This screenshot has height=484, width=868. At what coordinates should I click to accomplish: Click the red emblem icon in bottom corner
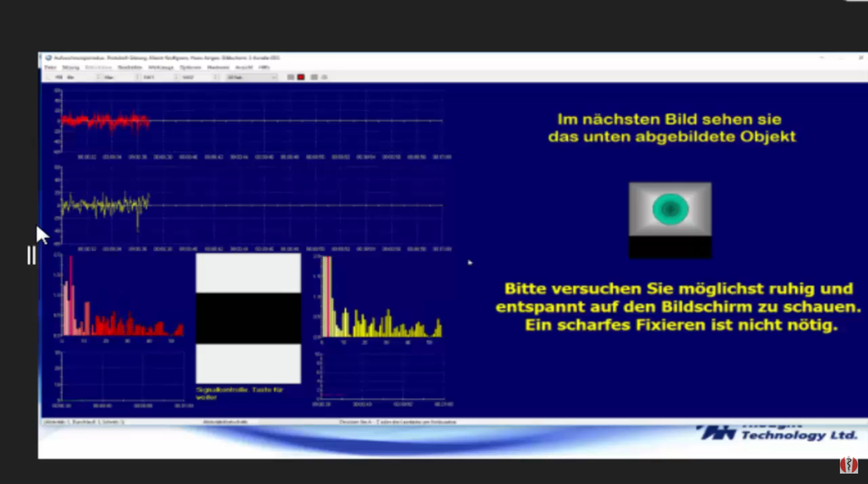849,465
